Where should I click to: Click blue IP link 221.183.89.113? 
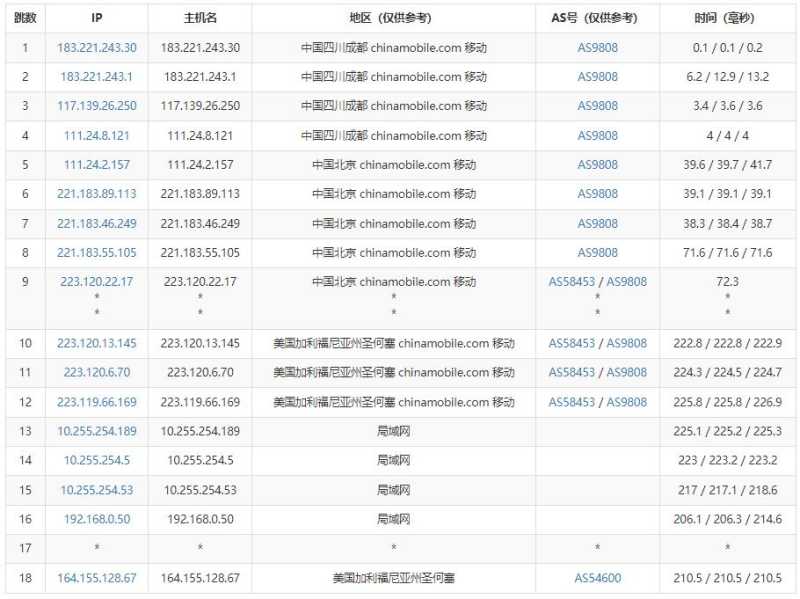pyautogui.click(x=97, y=194)
